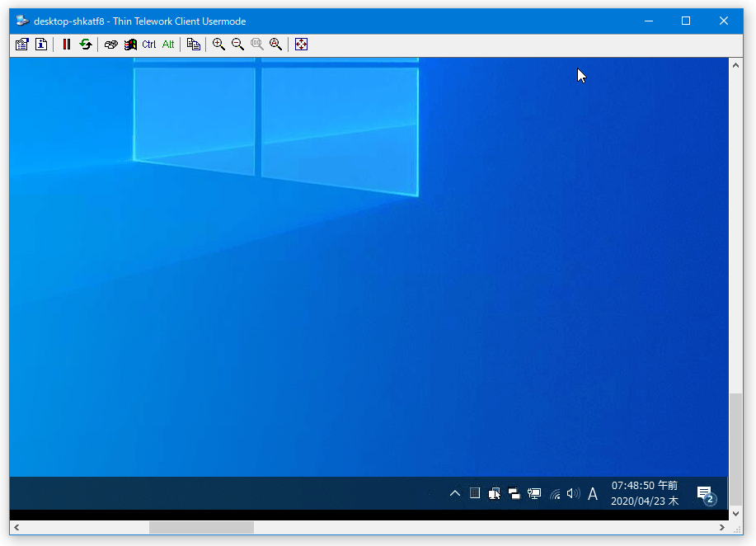Open the notification center with badge 2
Screen dimensions: 756x546
point(707,494)
